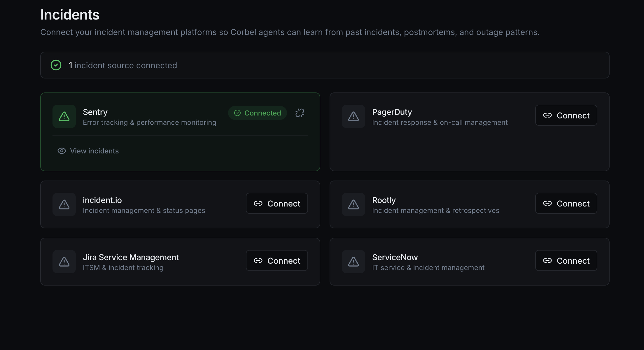
Task: Click the Rootly warning icon
Action: (x=353, y=204)
